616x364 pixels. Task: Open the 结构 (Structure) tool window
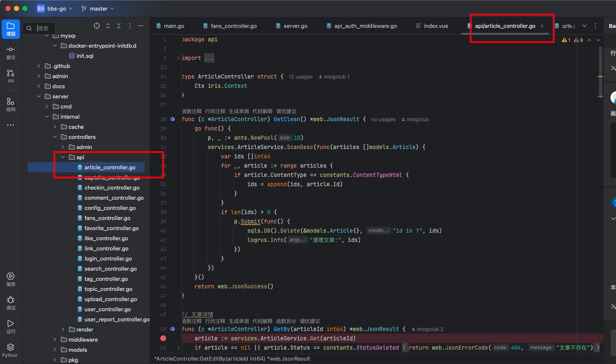[x=11, y=104]
